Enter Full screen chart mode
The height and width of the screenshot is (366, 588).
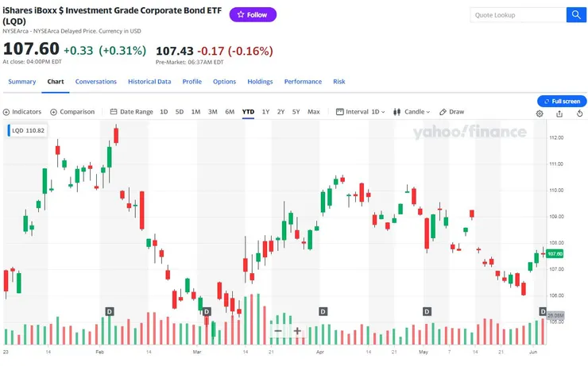click(x=563, y=102)
